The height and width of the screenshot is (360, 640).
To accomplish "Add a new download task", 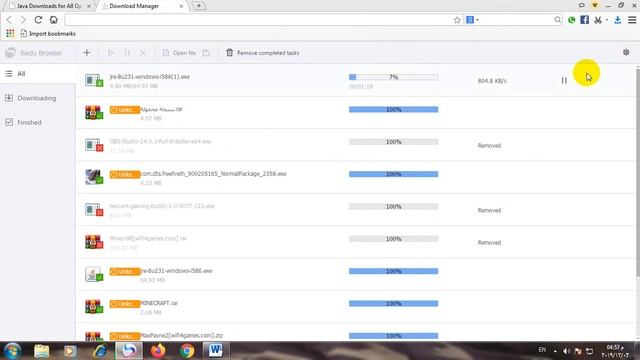I will [x=87, y=53].
